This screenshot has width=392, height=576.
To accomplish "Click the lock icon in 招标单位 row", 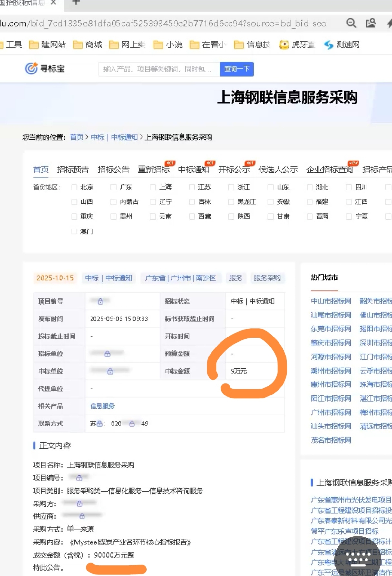I will pos(107,354).
